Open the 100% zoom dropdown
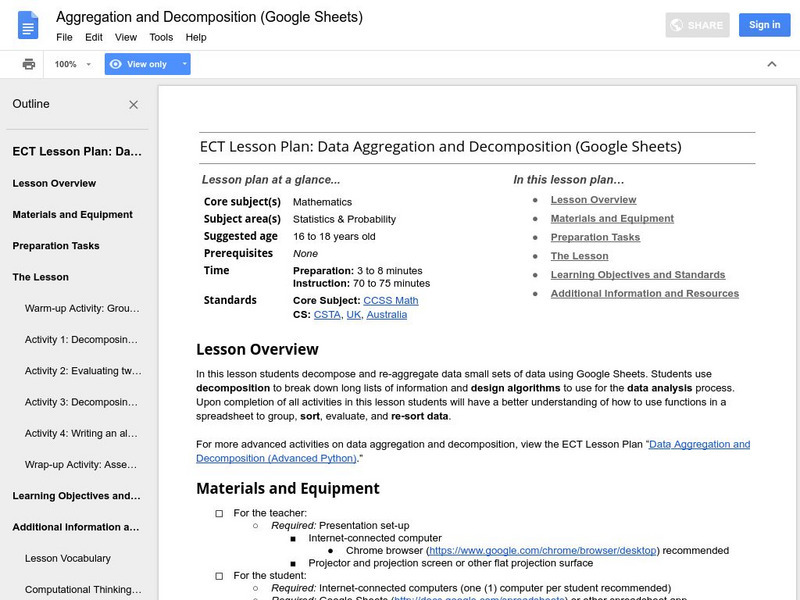Image resolution: width=800 pixels, height=600 pixels. pos(73,64)
